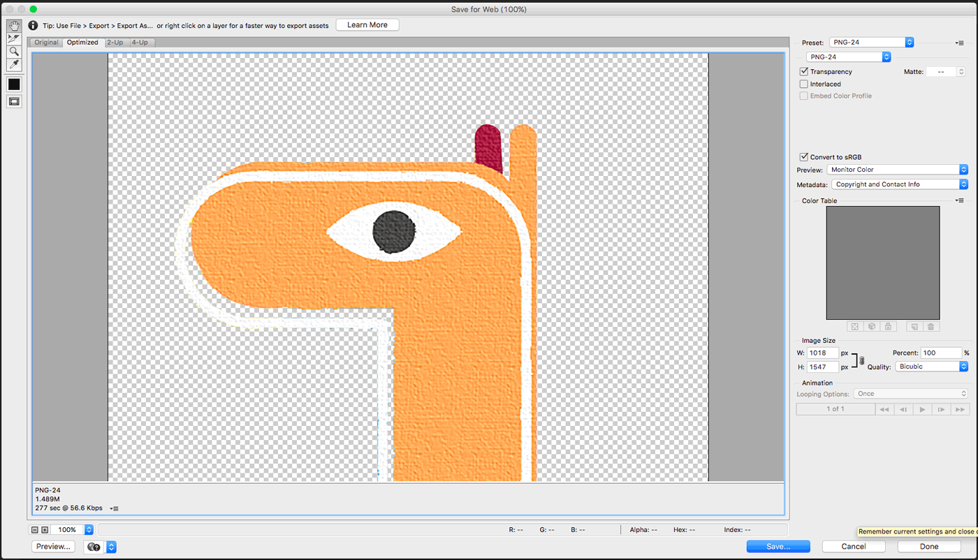Image resolution: width=978 pixels, height=560 pixels.
Task: Switch to the 2-Up tab
Action: 115,43
